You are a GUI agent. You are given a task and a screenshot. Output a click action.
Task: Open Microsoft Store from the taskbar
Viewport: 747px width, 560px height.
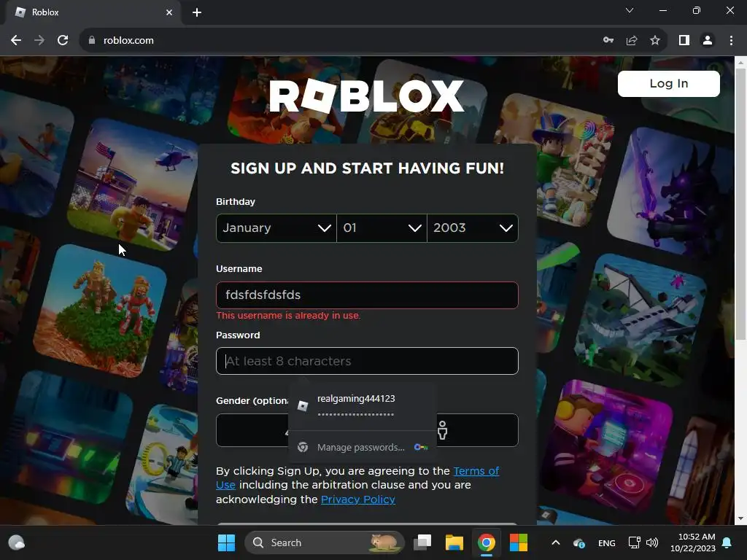click(519, 542)
